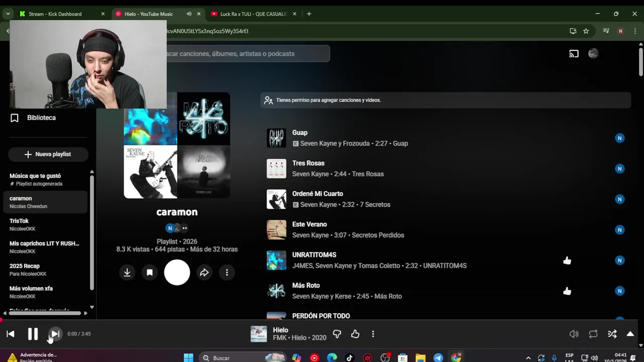Click the search box for songs and albums
Viewport: 644px width, 362px height.
248,54
